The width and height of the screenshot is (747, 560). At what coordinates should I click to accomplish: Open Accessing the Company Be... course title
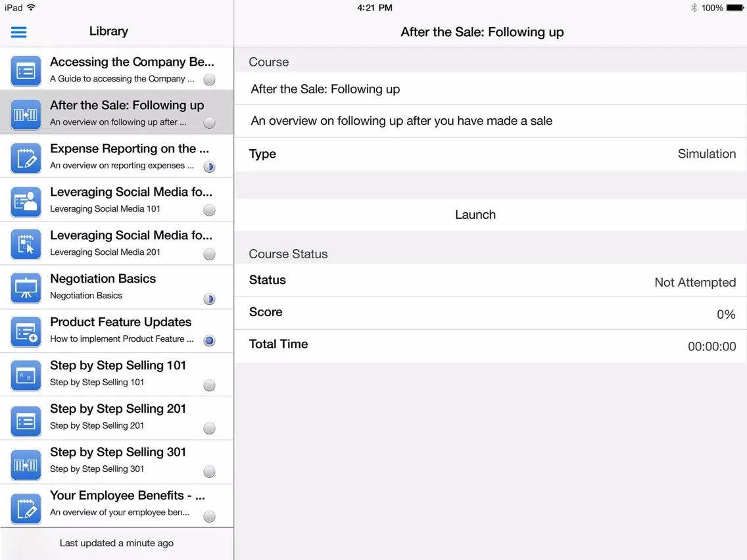pos(132,62)
